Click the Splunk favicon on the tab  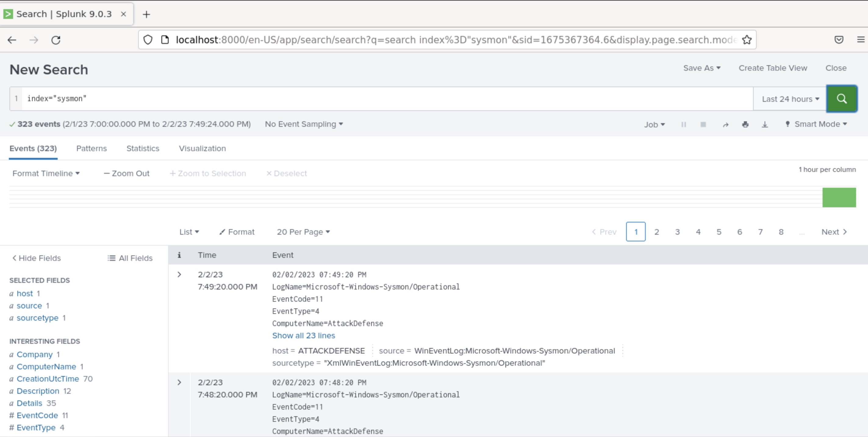pyautogui.click(x=8, y=14)
